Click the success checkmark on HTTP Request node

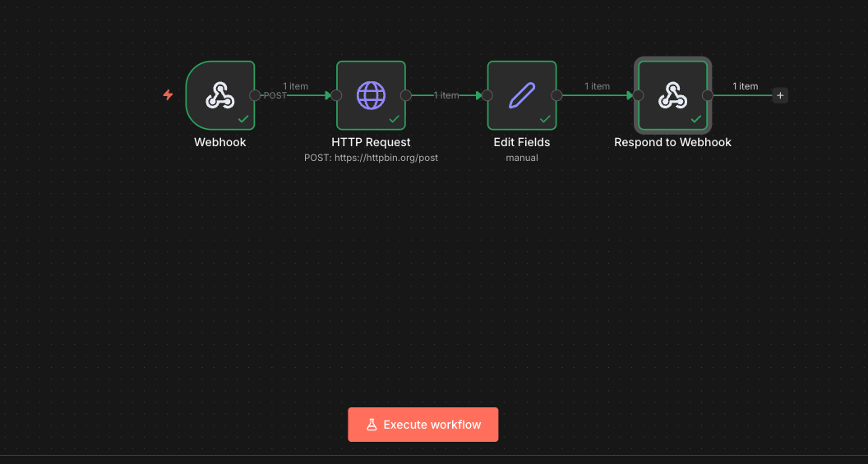point(394,119)
